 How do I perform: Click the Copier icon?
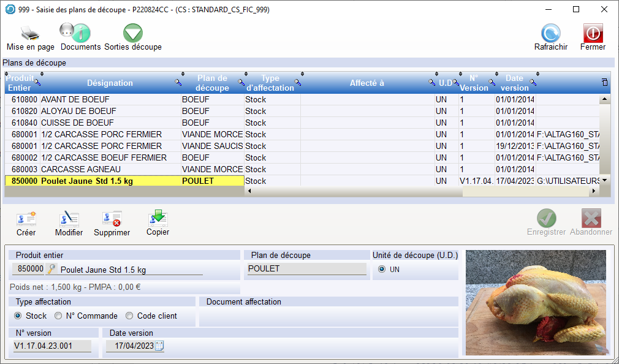(158, 222)
